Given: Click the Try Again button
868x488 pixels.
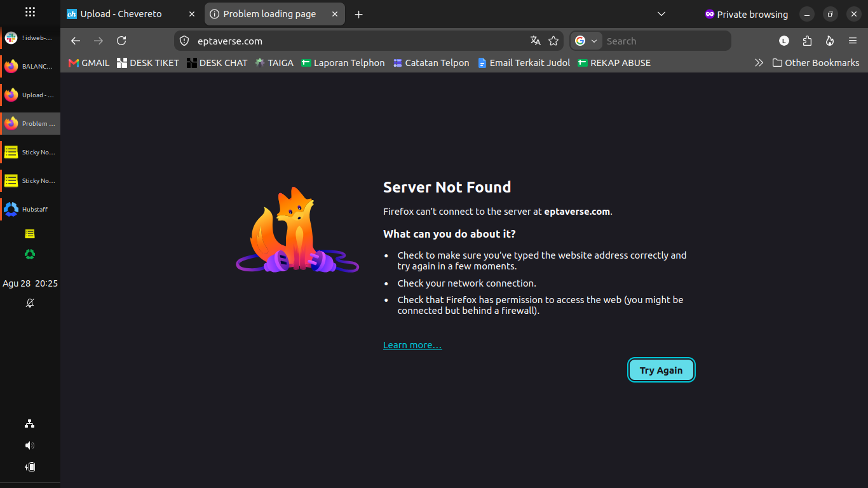Looking at the screenshot, I should (x=661, y=370).
